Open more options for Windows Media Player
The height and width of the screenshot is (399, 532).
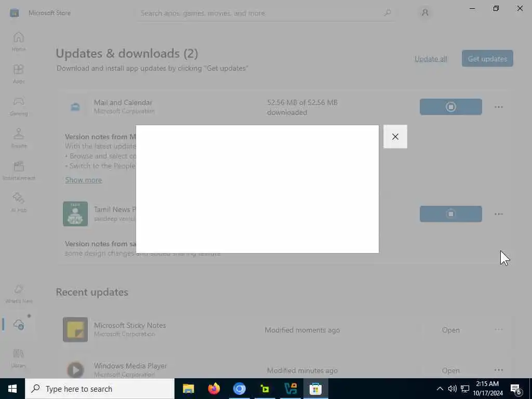tap(498, 370)
